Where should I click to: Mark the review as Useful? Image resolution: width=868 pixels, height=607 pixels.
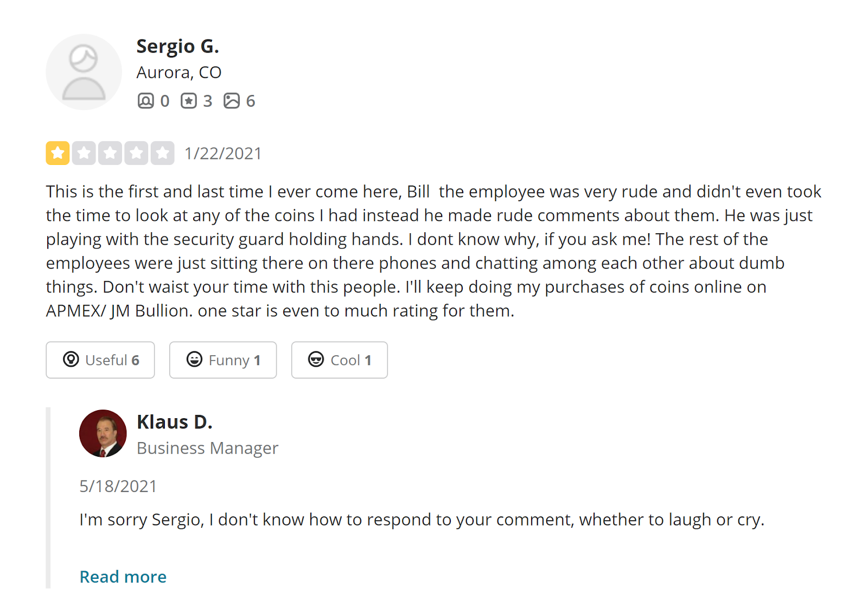pos(100,360)
